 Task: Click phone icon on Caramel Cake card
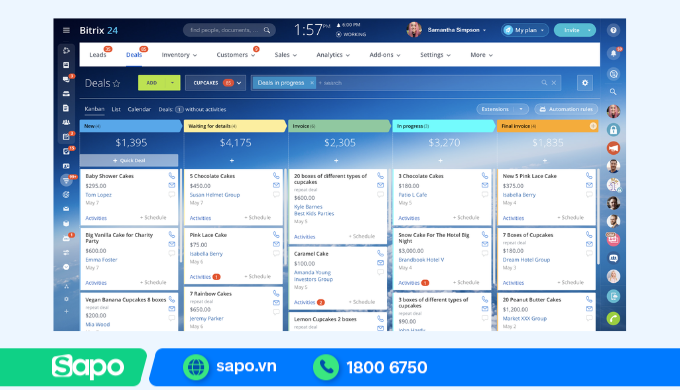[380, 253]
